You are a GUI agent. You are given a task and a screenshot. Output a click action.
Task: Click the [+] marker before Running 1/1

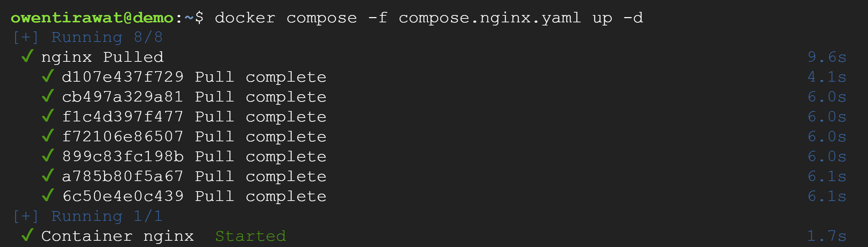tap(25, 216)
